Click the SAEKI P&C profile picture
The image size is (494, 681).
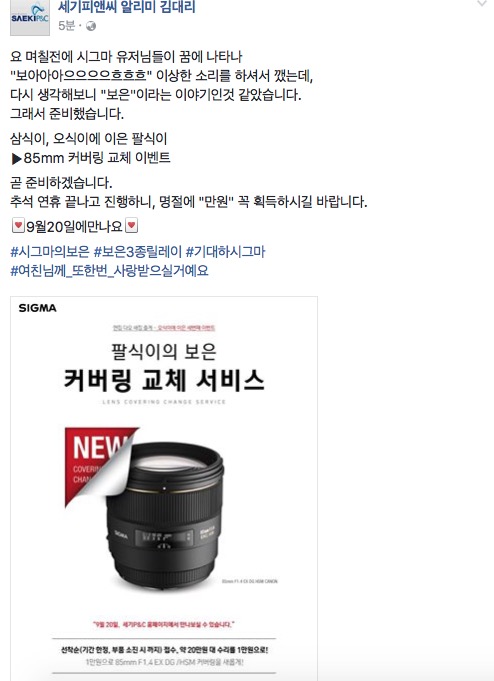(x=30, y=18)
